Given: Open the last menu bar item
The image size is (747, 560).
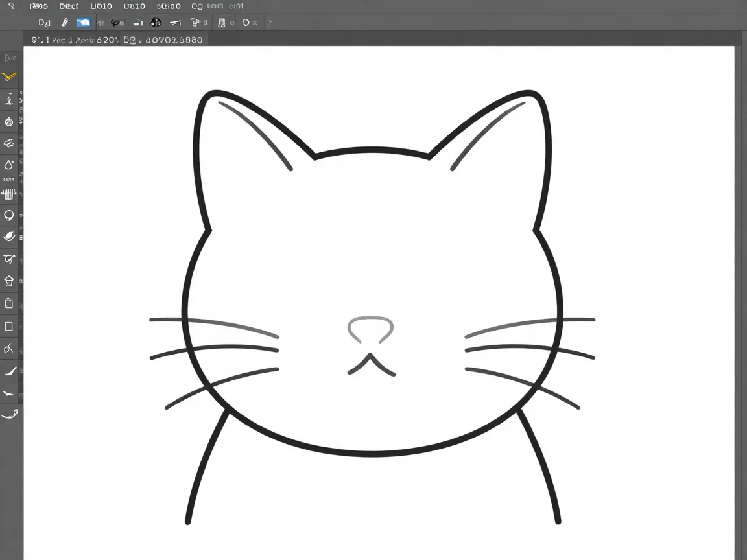Looking at the screenshot, I should pos(236,6).
